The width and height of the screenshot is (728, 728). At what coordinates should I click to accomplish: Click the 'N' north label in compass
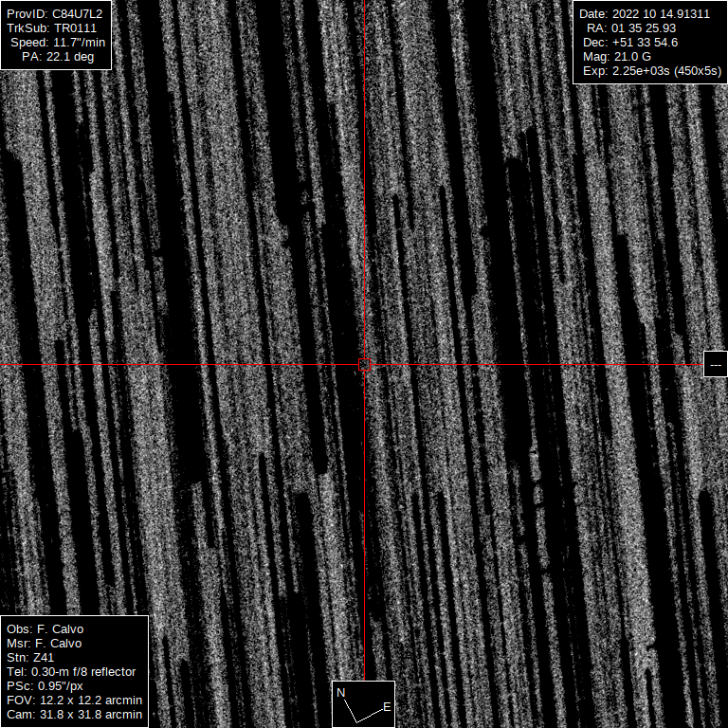point(341,693)
